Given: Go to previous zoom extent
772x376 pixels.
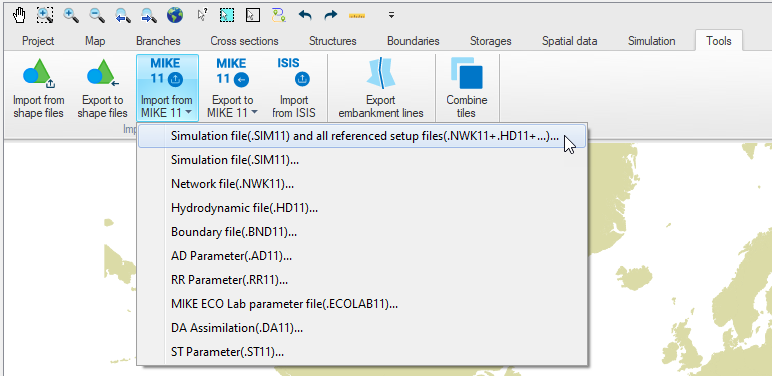Looking at the screenshot, I should (x=123, y=15).
